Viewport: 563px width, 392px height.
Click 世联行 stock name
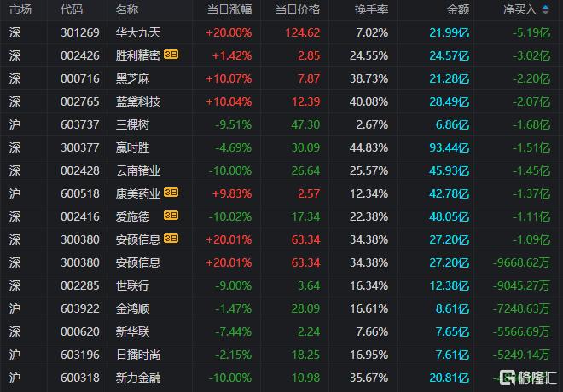(132, 285)
